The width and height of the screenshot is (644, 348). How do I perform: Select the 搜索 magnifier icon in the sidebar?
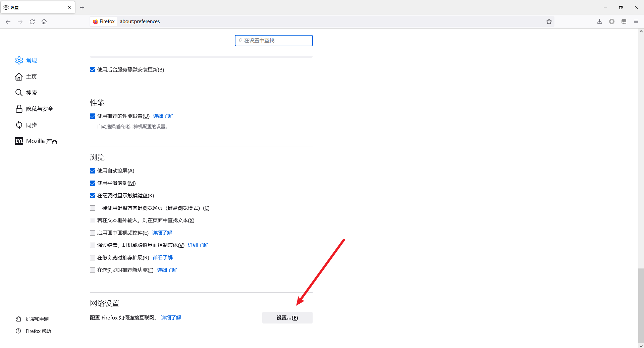[x=19, y=93]
